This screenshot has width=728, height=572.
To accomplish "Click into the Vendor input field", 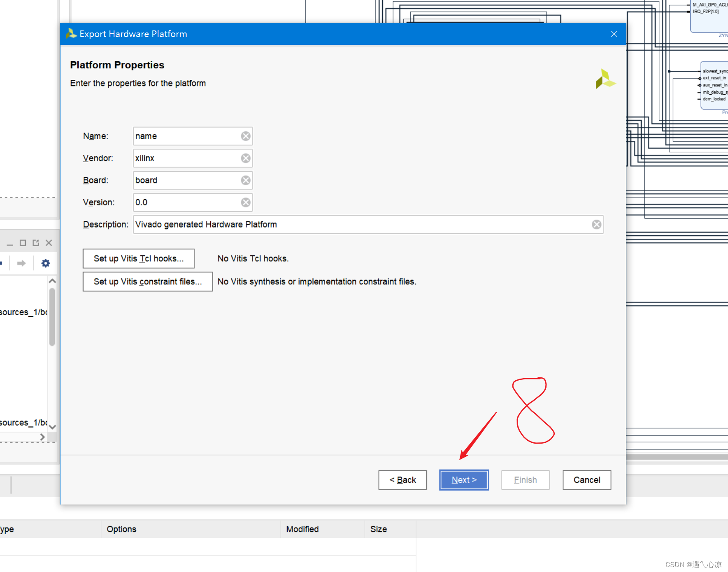I will click(193, 158).
